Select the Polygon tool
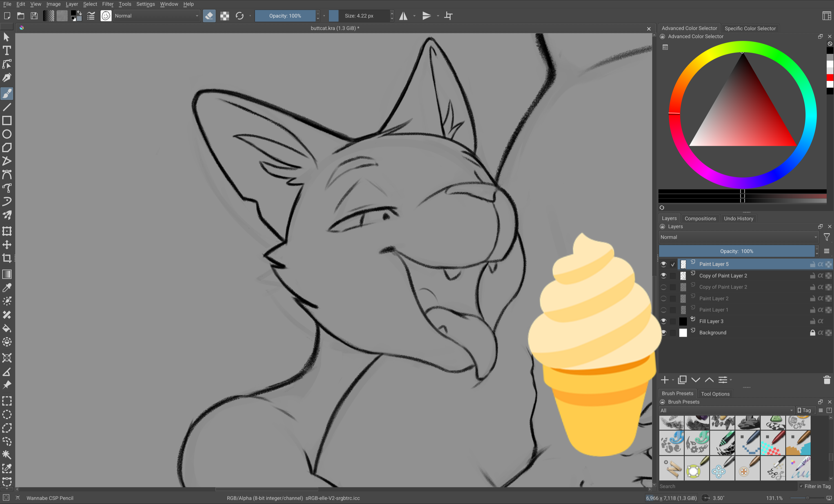 (7, 148)
